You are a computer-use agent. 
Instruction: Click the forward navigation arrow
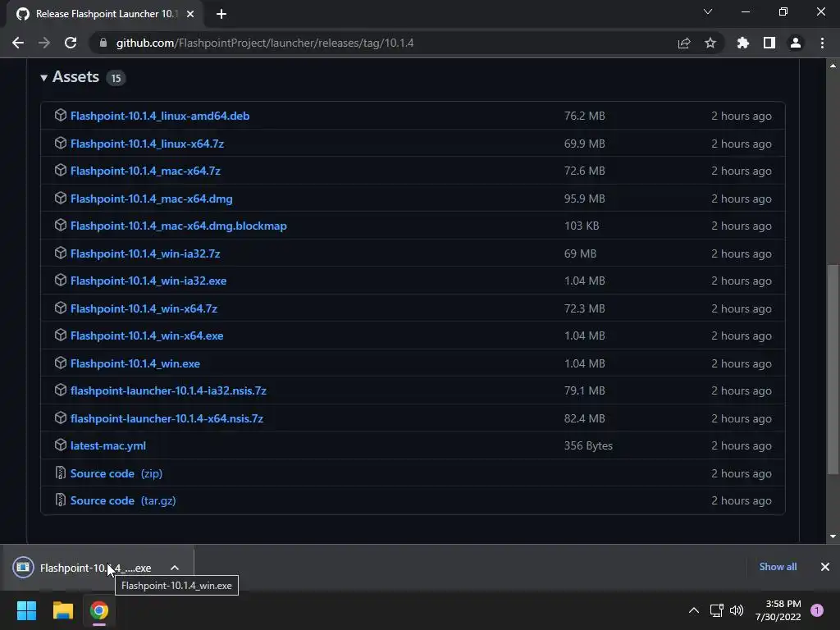pos(44,43)
